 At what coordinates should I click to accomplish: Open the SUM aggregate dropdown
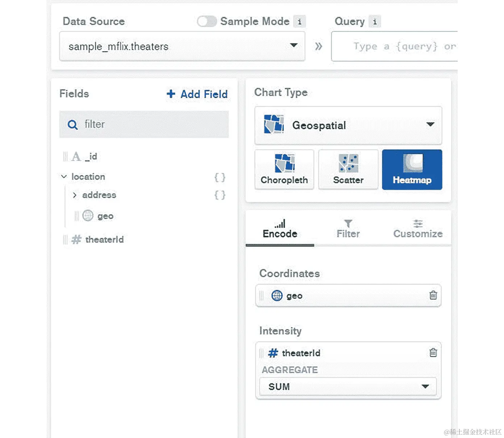point(348,387)
